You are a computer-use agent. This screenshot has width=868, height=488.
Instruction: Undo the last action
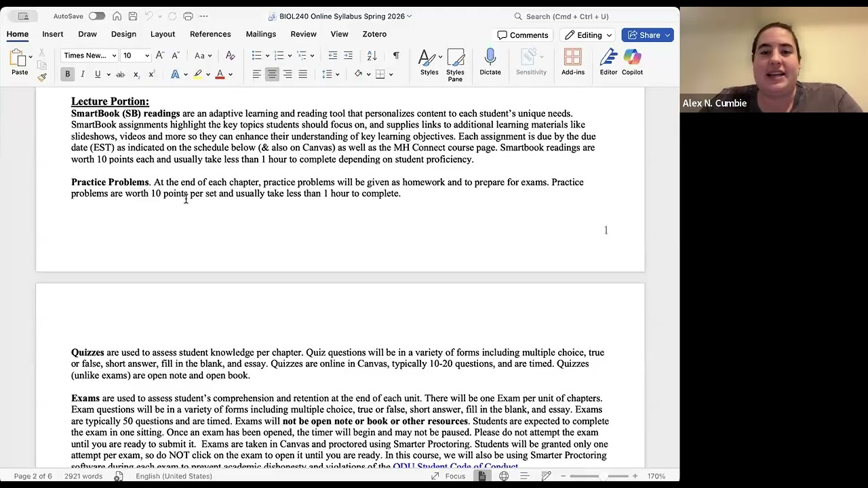pyautogui.click(x=149, y=16)
